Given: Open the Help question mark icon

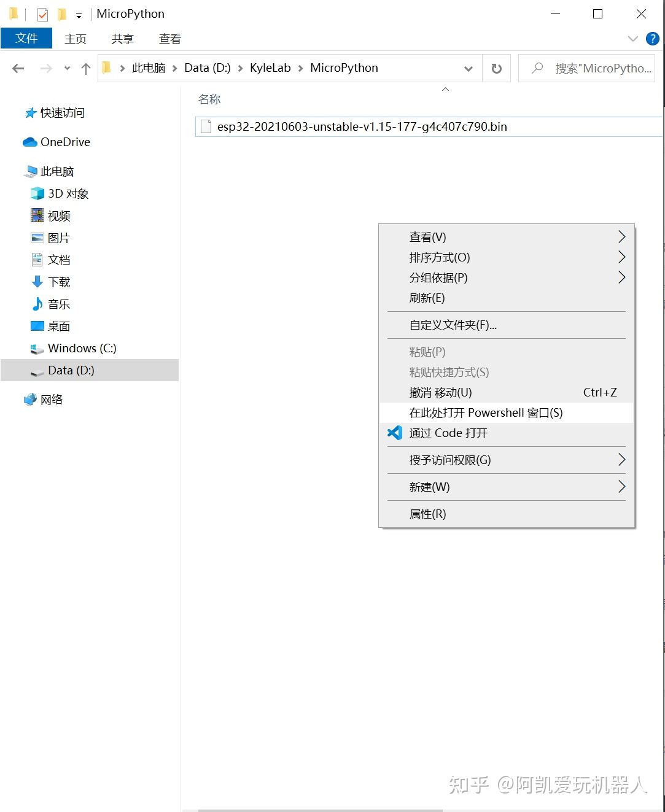Looking at the screenshot, I should pos(652,39).
